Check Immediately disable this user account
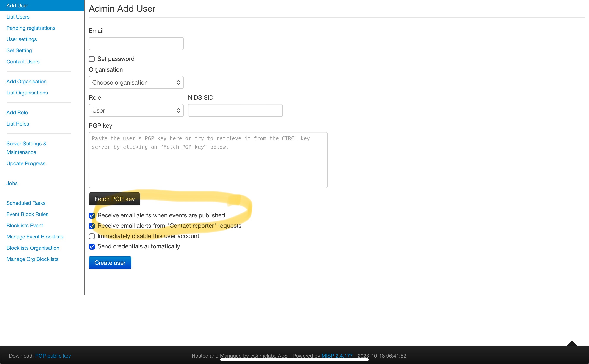This screenshot has height=364, width=589. pyautogui.click(x=92, y=236)
